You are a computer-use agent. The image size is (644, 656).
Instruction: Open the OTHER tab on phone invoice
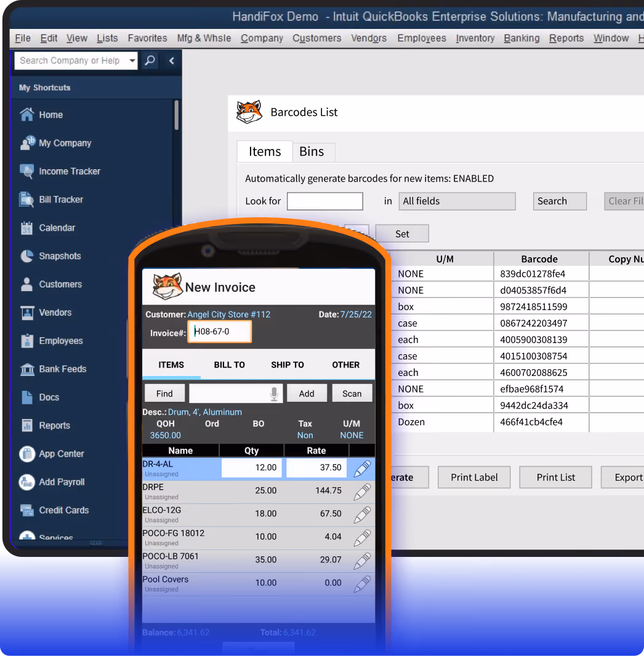pos(345,365)
